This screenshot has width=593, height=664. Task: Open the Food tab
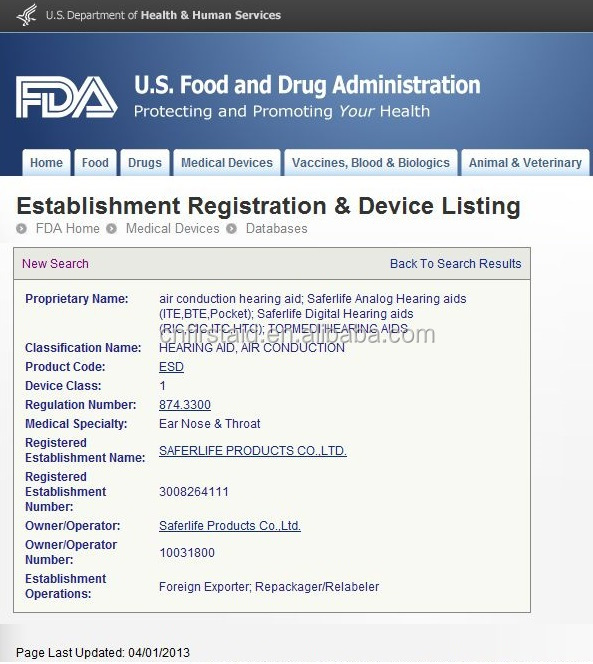[95, 163]
